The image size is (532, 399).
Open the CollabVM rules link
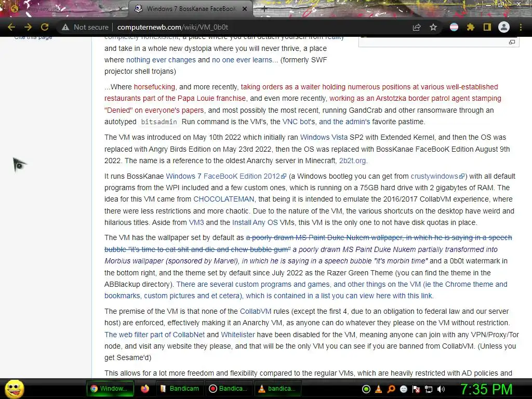[x=256, y=312]
